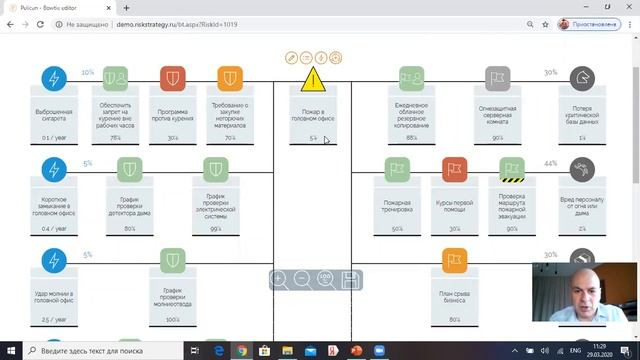Select the orange shield 'Требование о закупке негорючих материалов'
The width and height of the screenshot is (640, 360).
click(x=230, y=78)
